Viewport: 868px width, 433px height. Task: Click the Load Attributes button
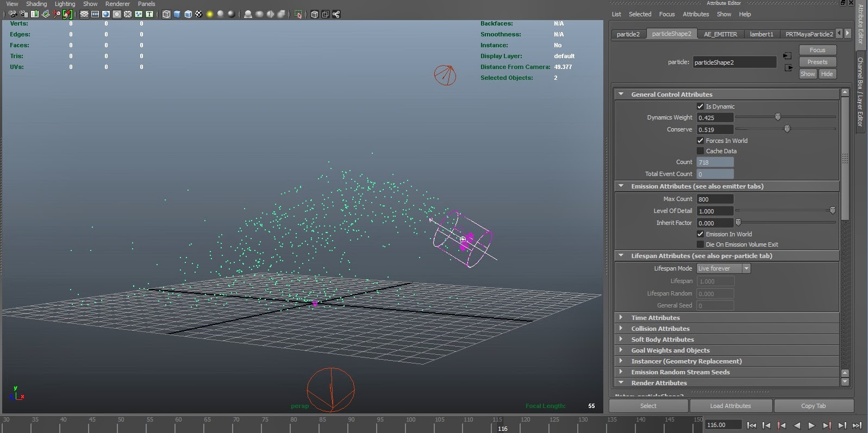[730, 406]
